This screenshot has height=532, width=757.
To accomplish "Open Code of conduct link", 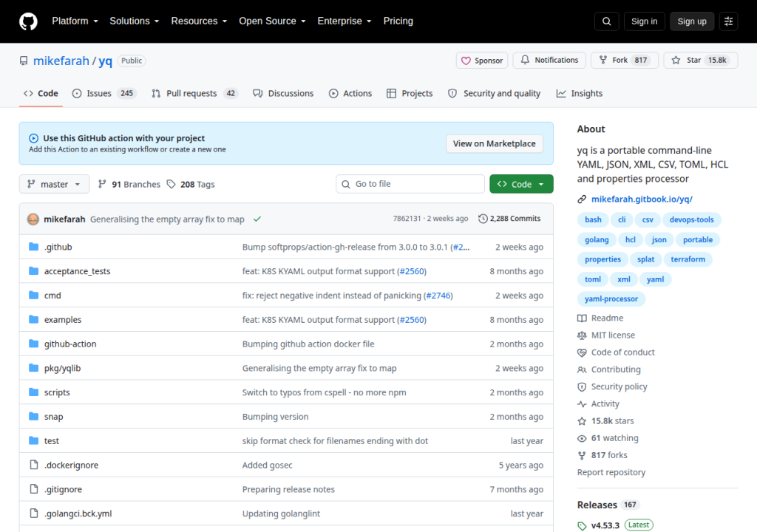I will click(616, 352).
